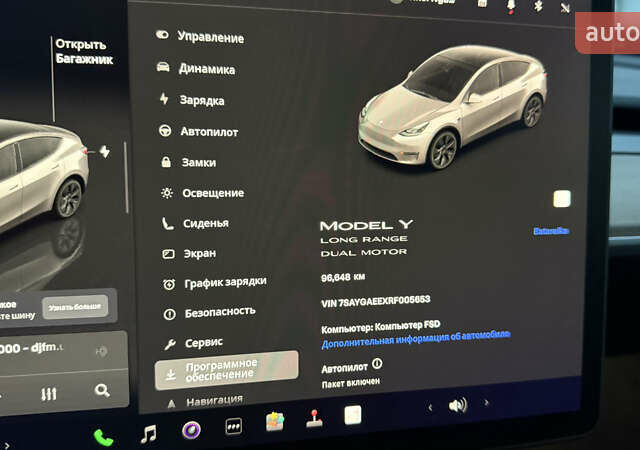Click the djfm radio station title
This screenshot has height=450, width=640.
coord(32,348)
